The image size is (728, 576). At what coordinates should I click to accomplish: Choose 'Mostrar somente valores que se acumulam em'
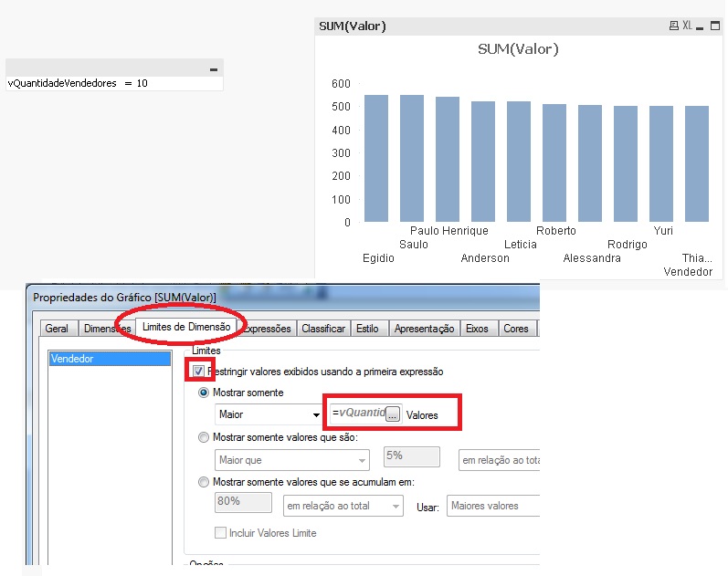tap(205, 482)
